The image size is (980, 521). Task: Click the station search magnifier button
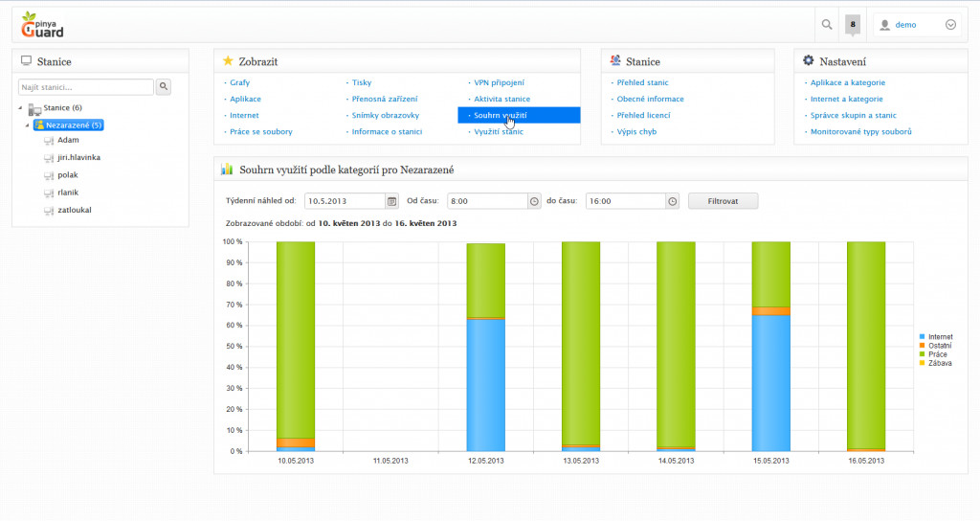tap(164, 87)
